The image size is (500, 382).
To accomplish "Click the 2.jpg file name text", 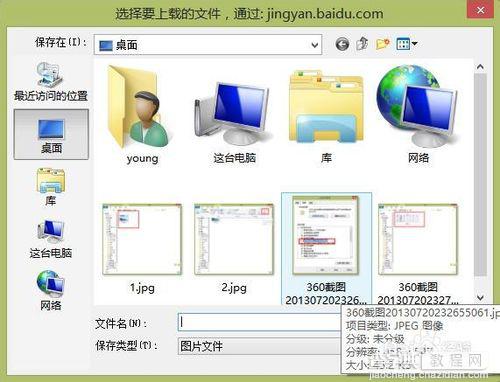I will (234, 287).
